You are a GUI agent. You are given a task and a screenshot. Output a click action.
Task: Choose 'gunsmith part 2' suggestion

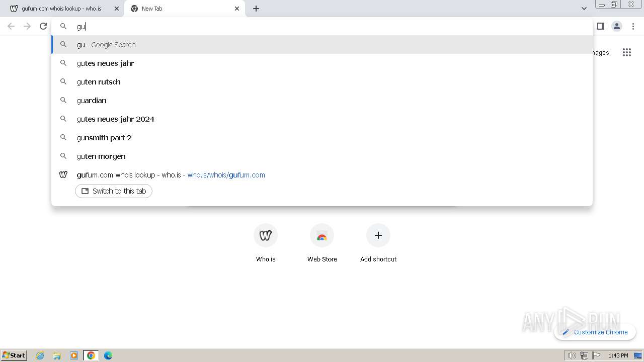point(322,138)
